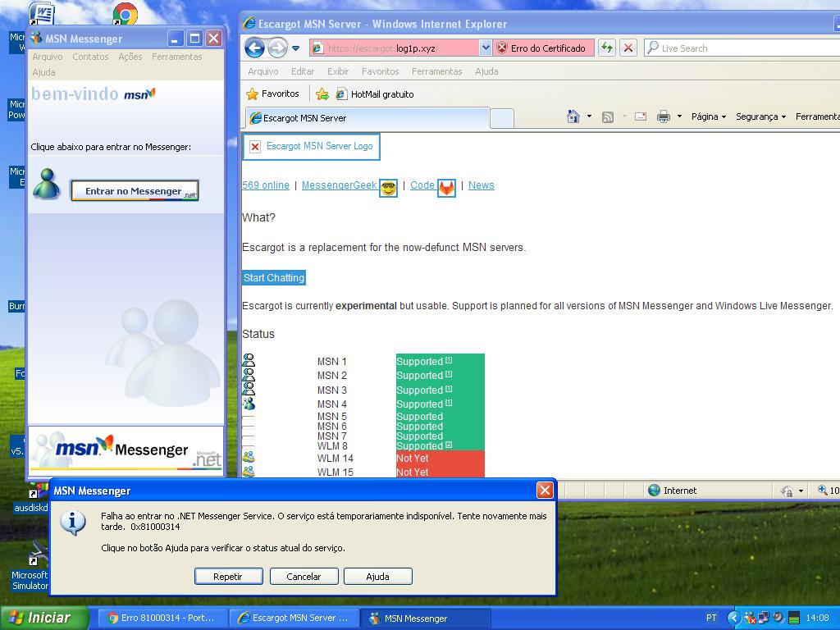Image resolution: width=840 pixels, height=630 pixels.
Task: Click the sunglasses smiley icon beside MessengerGeek
Action: (388, 189)
